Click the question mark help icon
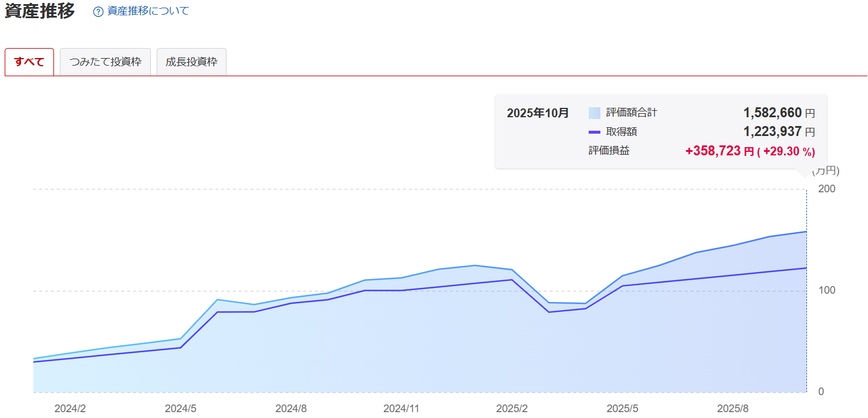The width and height of the screenshot is (868, 418). 98,12
